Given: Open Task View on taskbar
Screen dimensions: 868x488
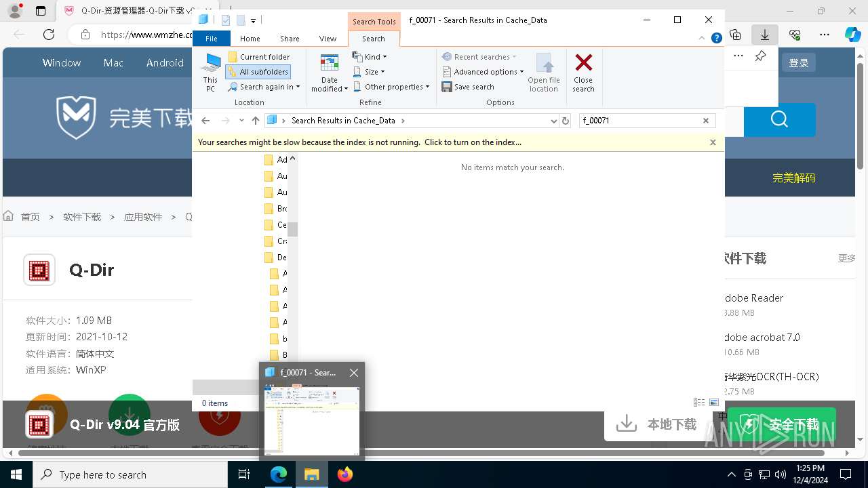Looking at the screenshot, I should [244, 474].
